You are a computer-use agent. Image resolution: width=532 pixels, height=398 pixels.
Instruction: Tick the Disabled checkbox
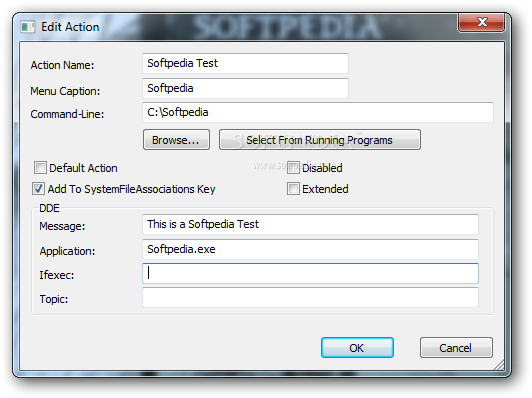point(293,168)
